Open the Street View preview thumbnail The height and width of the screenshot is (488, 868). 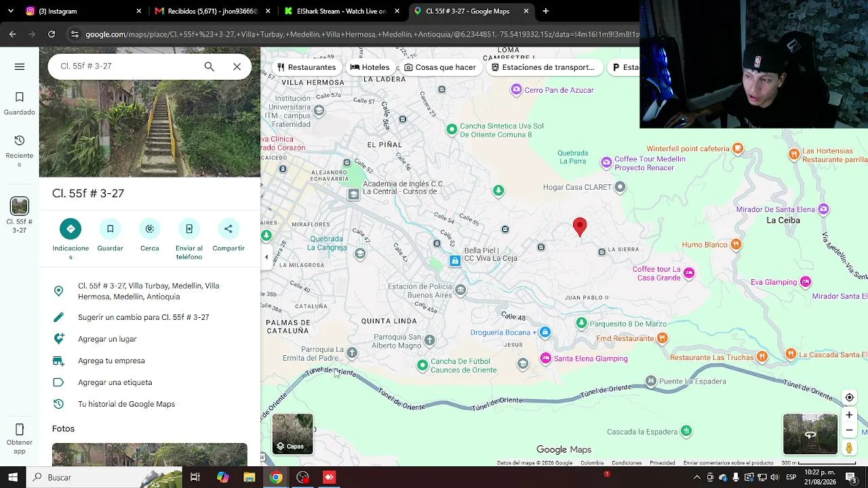pyautogui.click(x=810, y=434)
